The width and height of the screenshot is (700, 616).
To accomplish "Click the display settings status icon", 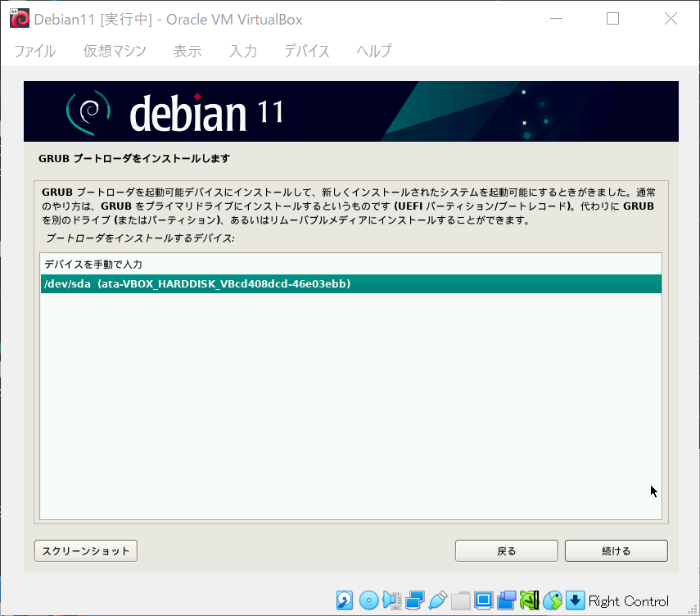I will 484,600.
